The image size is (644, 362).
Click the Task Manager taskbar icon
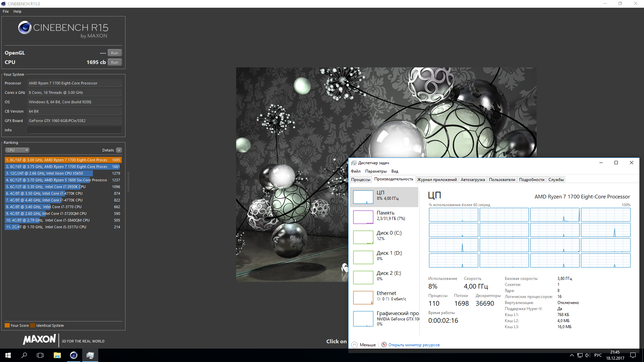(90, 355)
